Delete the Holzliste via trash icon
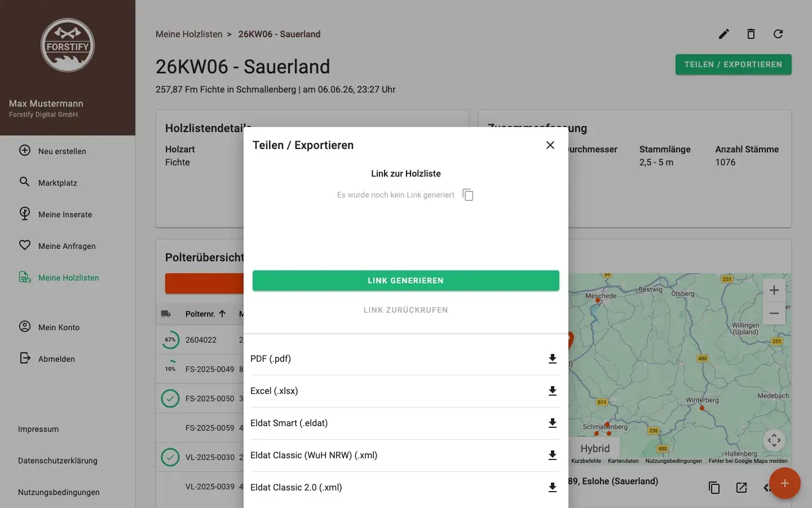 click(x=751, y=34)
